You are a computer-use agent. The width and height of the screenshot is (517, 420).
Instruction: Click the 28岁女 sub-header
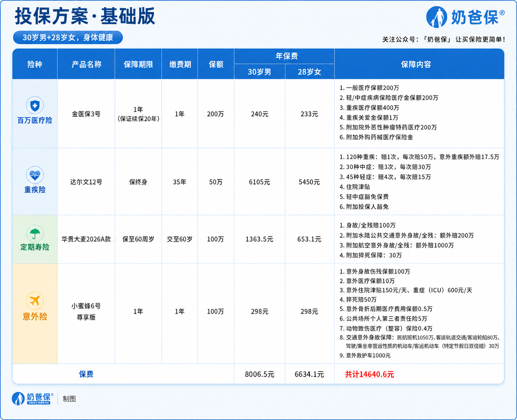click(309, 72)
